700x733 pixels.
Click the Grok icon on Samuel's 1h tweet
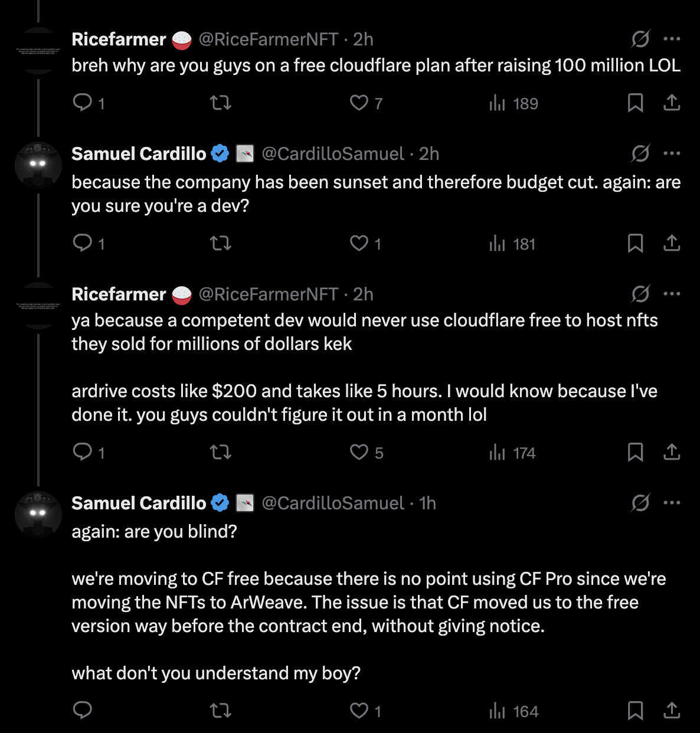[x=640, y=503]
